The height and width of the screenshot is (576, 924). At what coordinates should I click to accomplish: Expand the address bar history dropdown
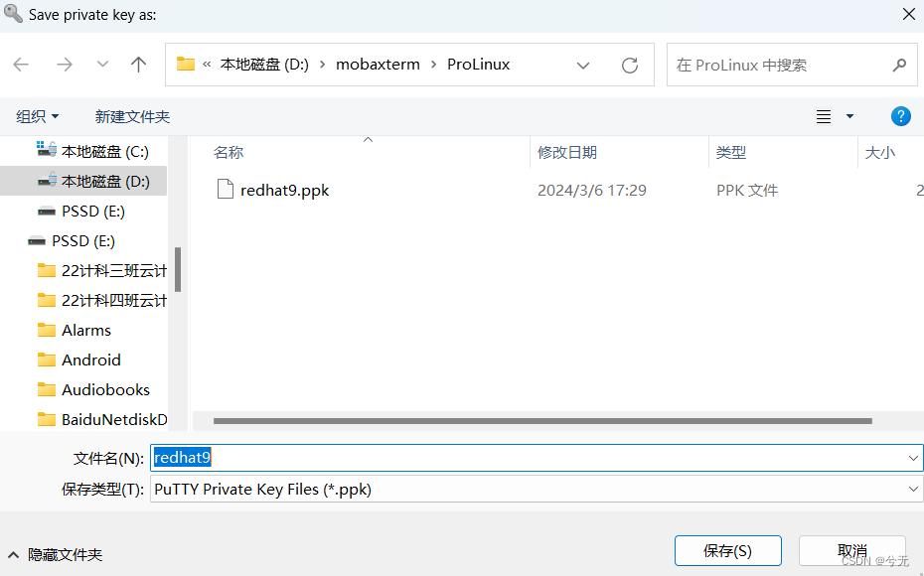pyautogui.click(x=583, y=65)
